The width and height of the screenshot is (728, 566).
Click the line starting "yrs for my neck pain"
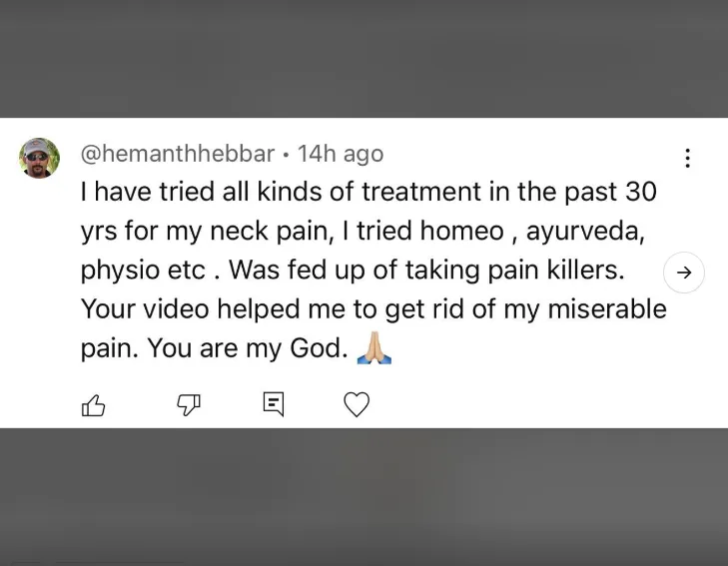pyautogui.click(x=366, y=231)
